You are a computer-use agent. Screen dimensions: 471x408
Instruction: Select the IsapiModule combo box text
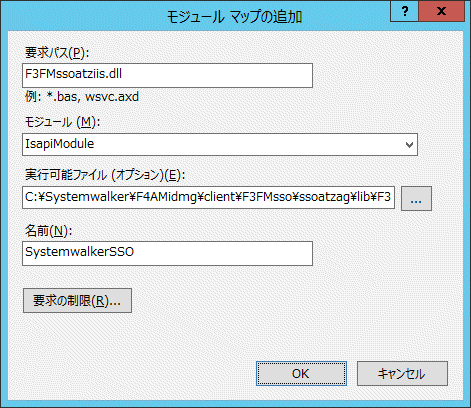60,144
